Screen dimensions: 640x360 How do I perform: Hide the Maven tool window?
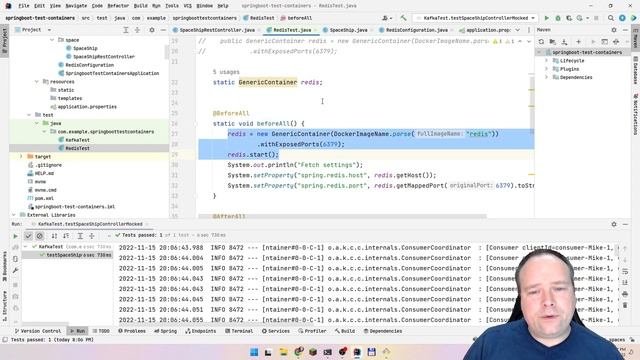625,30
